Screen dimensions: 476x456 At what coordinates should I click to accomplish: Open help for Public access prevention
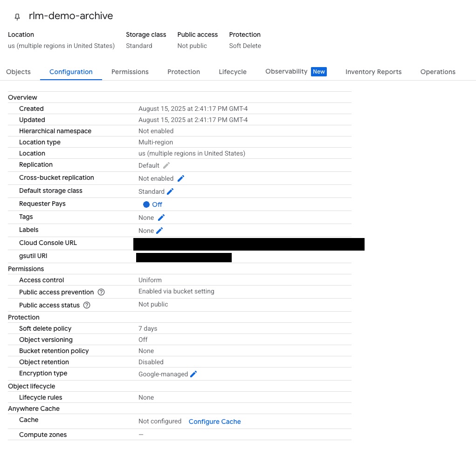(101, 293)
